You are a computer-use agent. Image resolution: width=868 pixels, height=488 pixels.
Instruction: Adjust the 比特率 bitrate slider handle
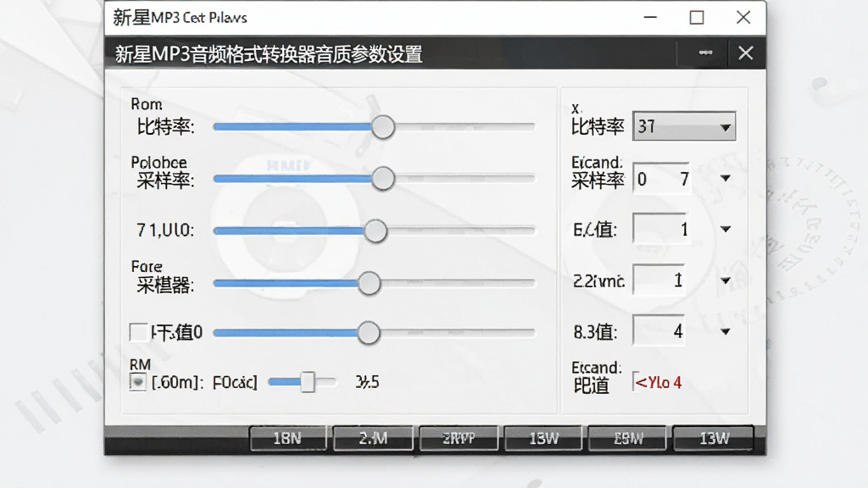[x=382, y=127]
